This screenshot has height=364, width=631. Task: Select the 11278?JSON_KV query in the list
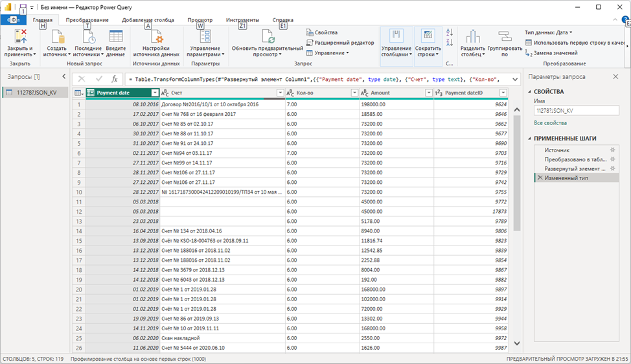pos(36,93)
